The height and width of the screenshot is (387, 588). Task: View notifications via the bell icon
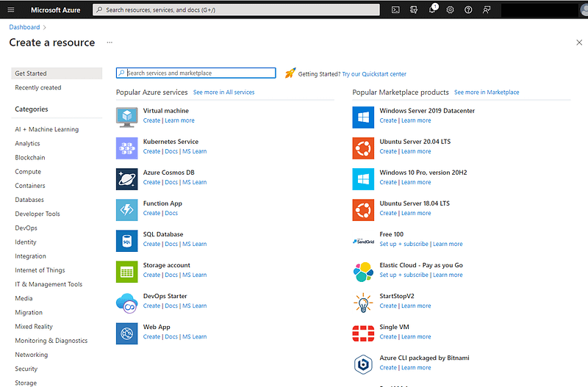pyautogui.click(x=432, y=9)
